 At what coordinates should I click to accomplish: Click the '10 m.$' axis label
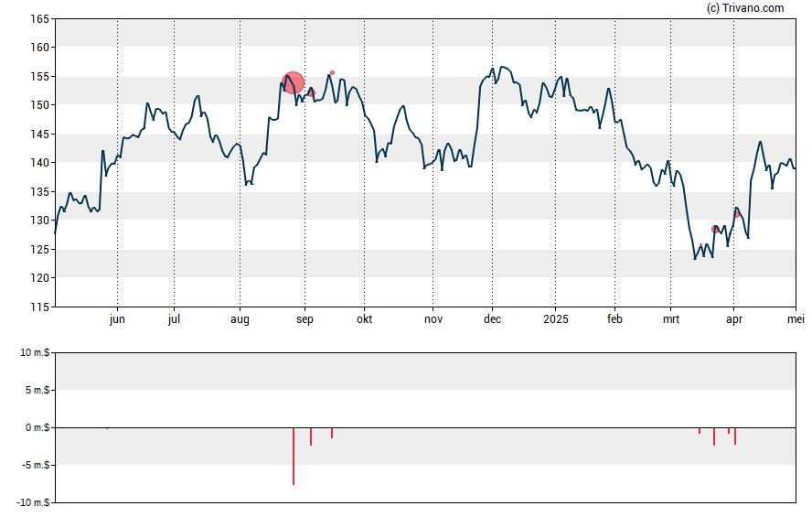(x=35, y=353)
